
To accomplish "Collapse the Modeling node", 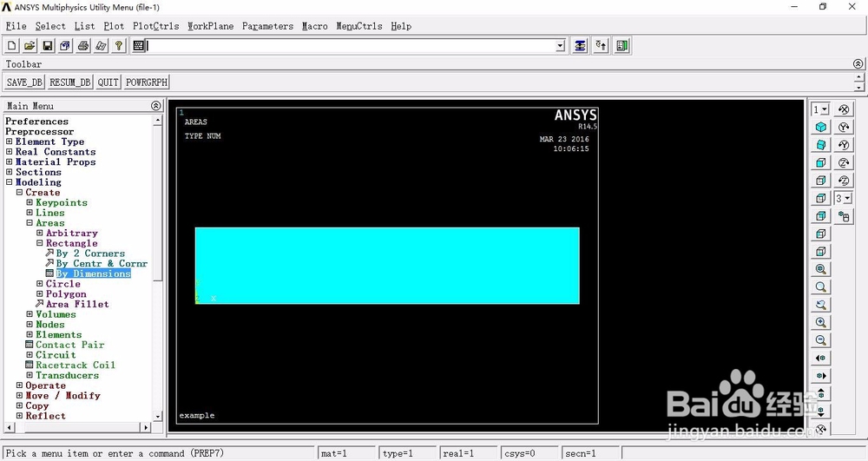I will [x=9, y=182].
